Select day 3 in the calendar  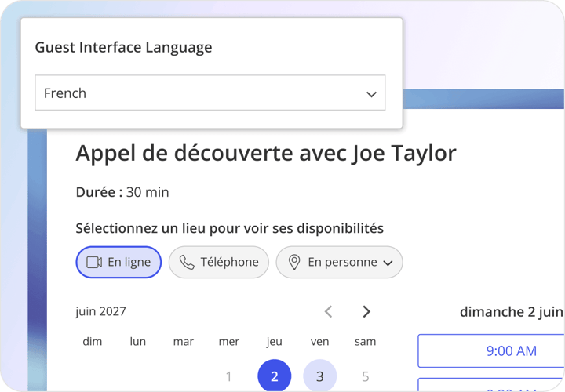[320, 376]
